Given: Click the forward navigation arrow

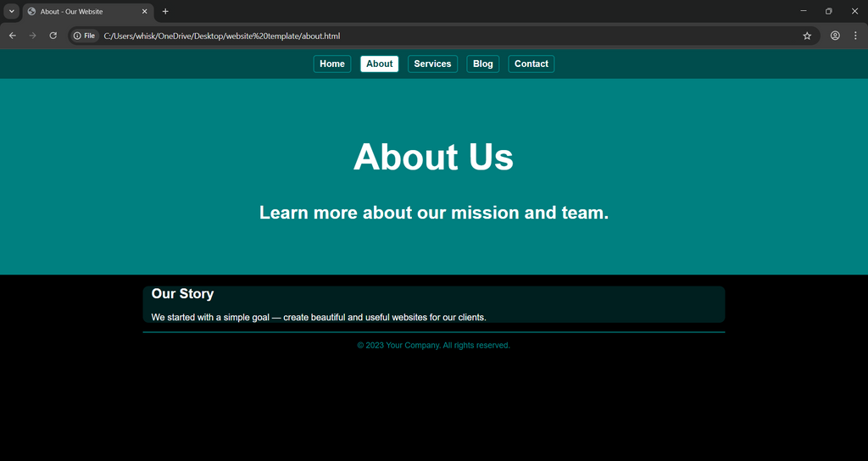Looking at the screenshot, I should tap(33, 36).
